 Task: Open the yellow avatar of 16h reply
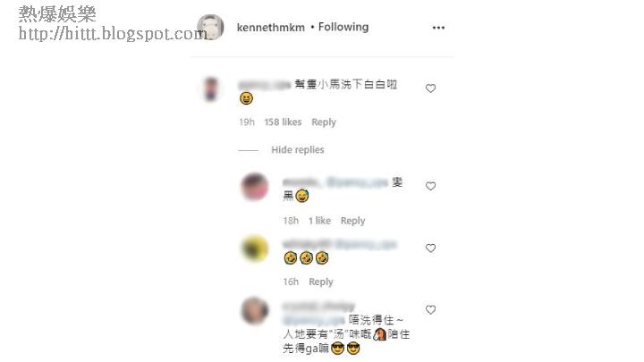coord(255,248)
